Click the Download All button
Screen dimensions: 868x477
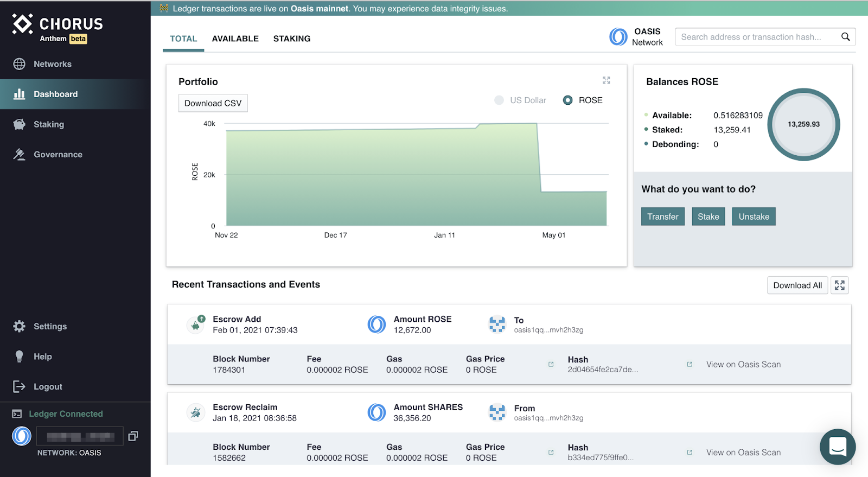click(797, 285)
